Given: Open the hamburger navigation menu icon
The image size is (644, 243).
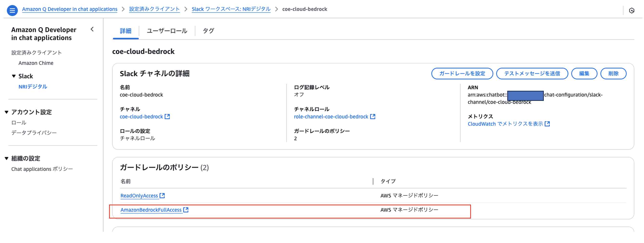Looking at the screenshot, I should point(12,11).
